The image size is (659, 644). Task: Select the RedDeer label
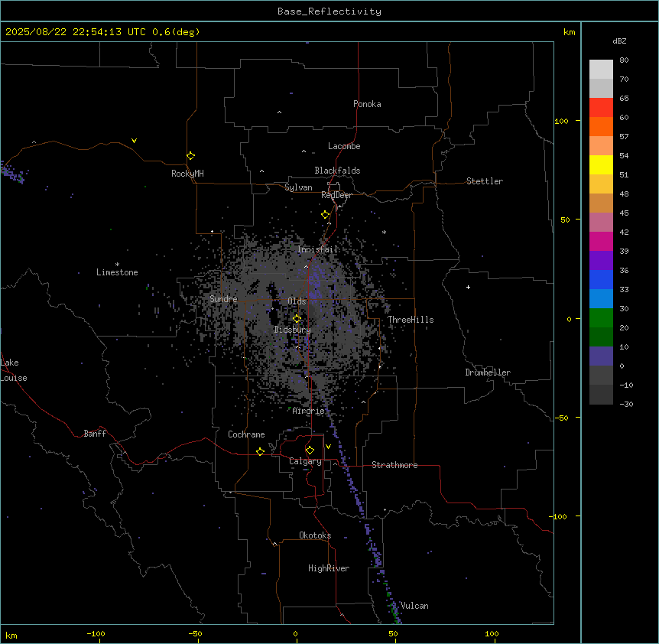tap(337, 195)
